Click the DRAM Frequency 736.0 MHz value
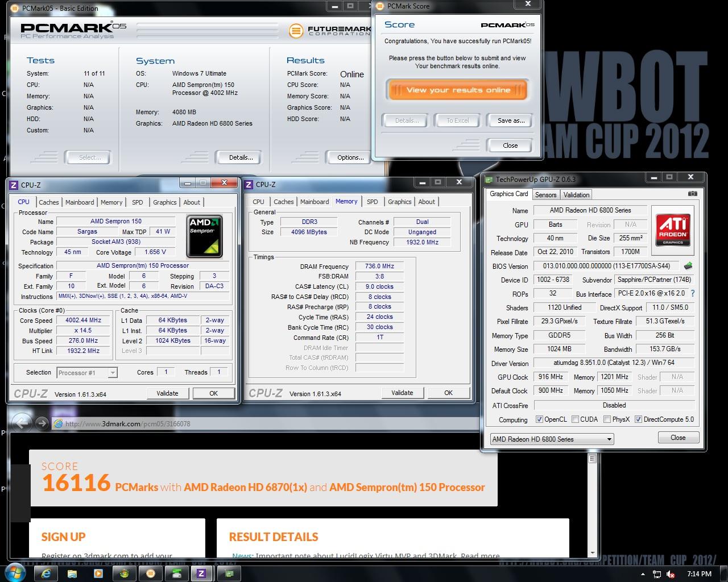 [x=379, y=267]
